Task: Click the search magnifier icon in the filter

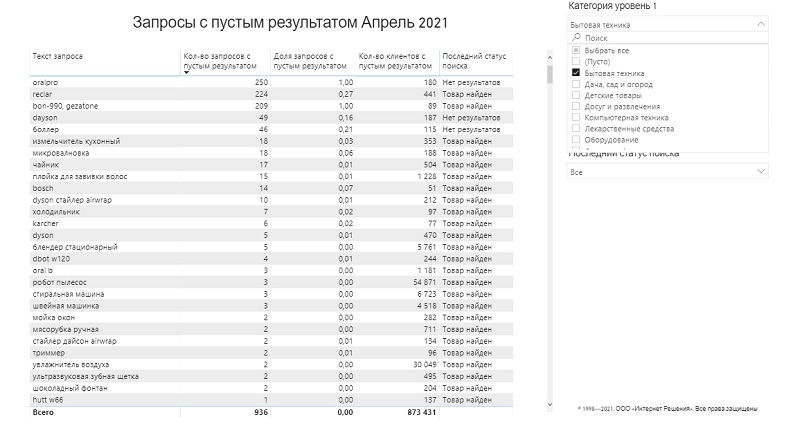Action: [x=577, y=37]
